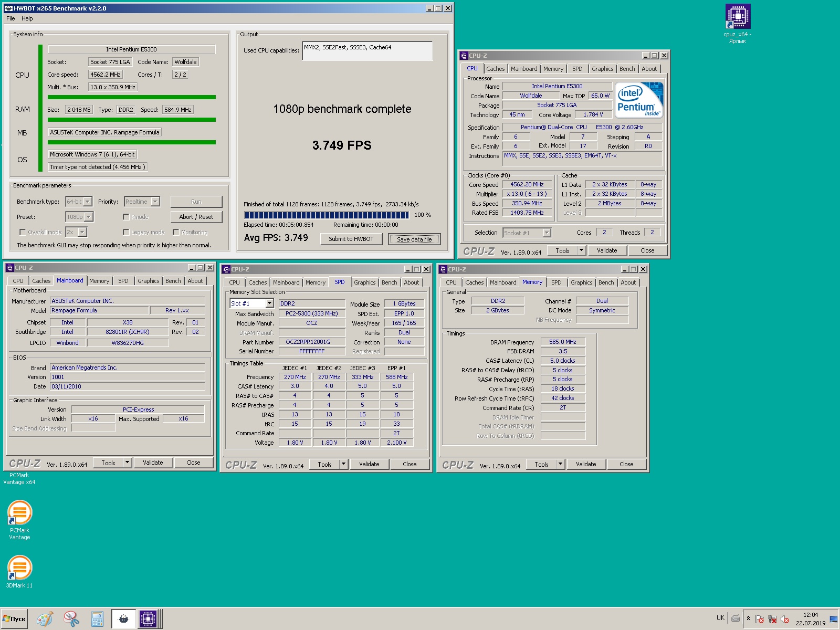Image resolution: width=840 pixels, height=630 pixels.
Task: Switch to the HWBOT x265 taskbar button
Action: (x=123, y=619)
